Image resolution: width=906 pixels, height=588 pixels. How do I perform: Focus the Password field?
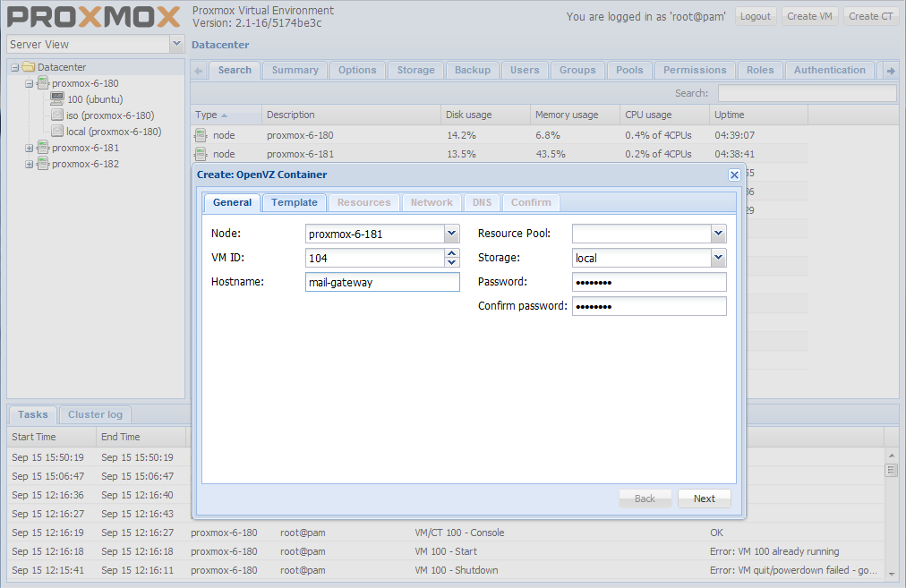649,282
